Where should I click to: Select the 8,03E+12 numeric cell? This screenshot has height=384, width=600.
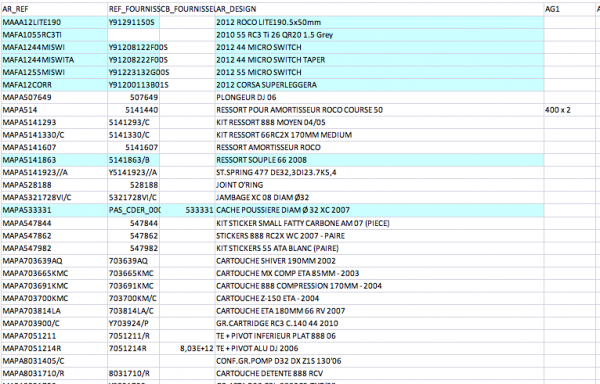187,348
